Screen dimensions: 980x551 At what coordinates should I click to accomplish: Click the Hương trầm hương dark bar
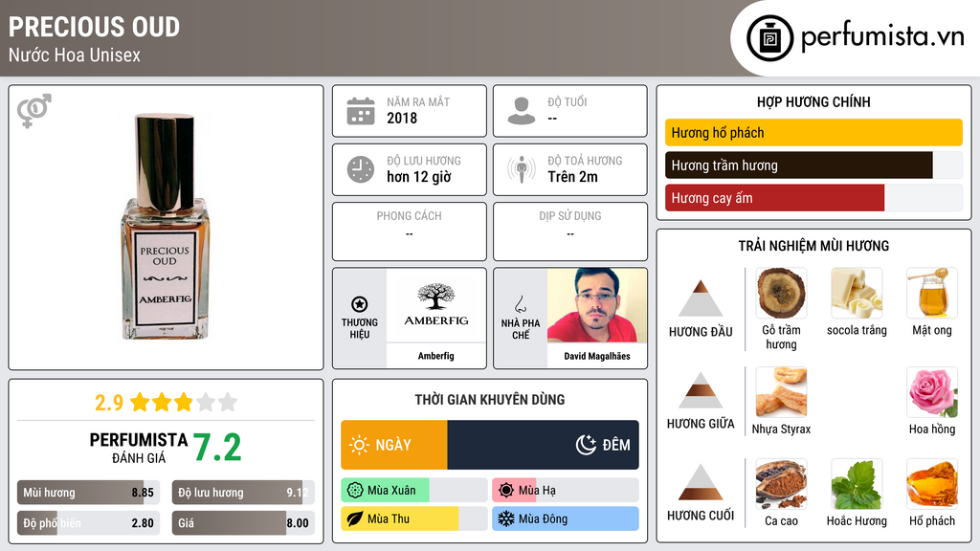coord(799,165)
